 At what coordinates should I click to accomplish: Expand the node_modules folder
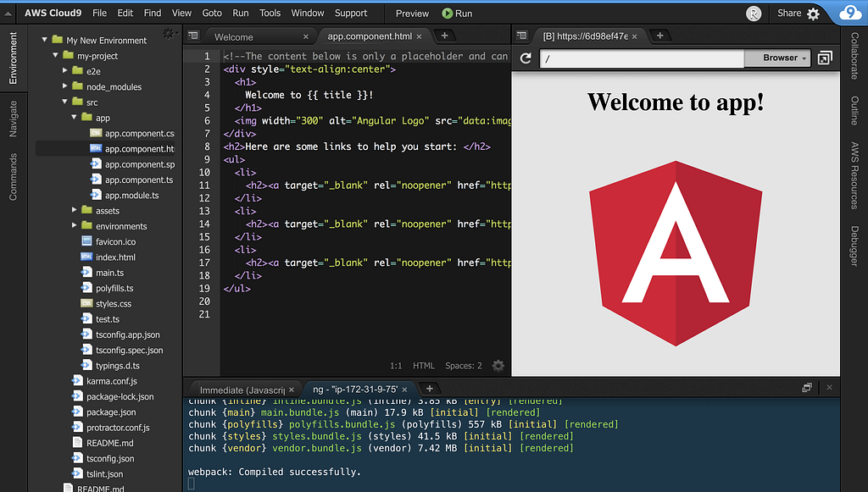pos(66,86)
